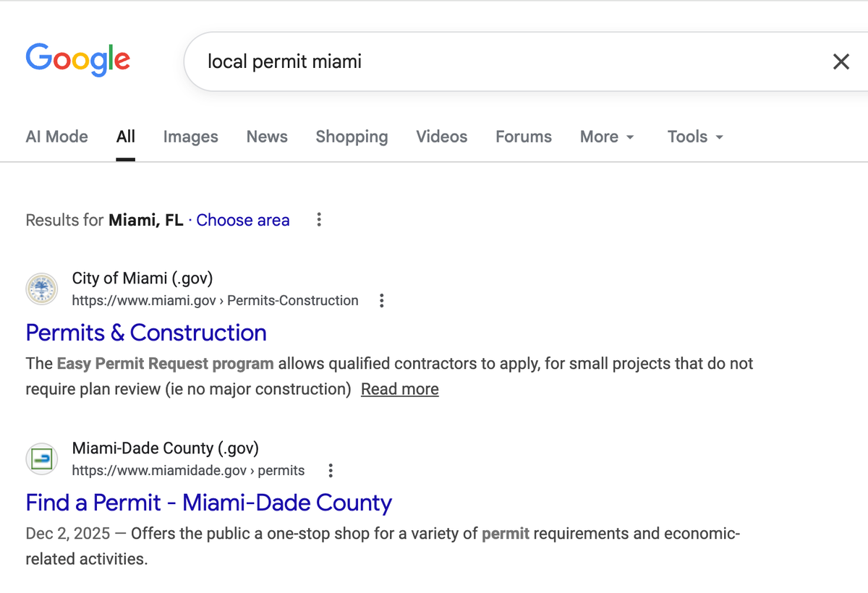Open the Forums results tab
The image size is (868, 593).
coord(523,137)
